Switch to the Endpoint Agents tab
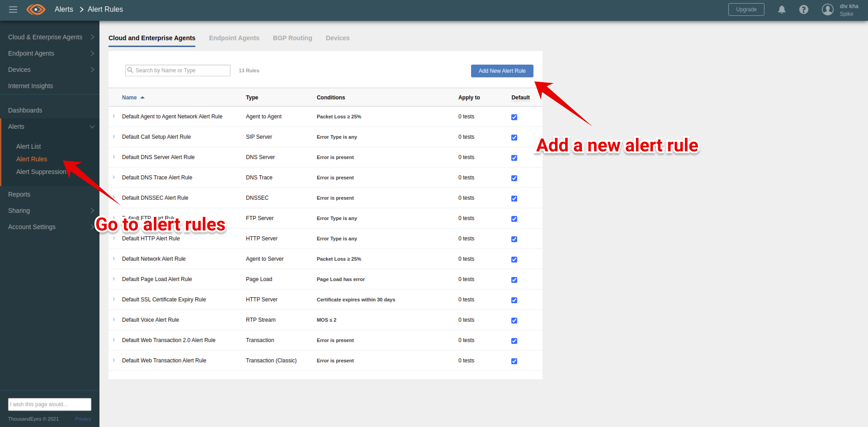This screenshot has width=868, height=427. pyautogui.click(x=234, y=38)
